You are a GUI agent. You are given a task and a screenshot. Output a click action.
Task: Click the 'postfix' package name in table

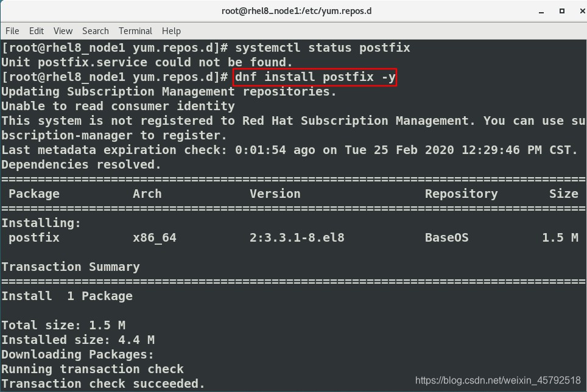(34, 237)
